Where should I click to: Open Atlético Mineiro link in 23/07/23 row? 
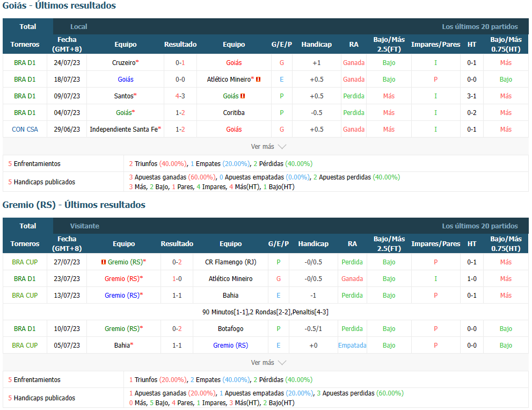[x=231, y=279]
